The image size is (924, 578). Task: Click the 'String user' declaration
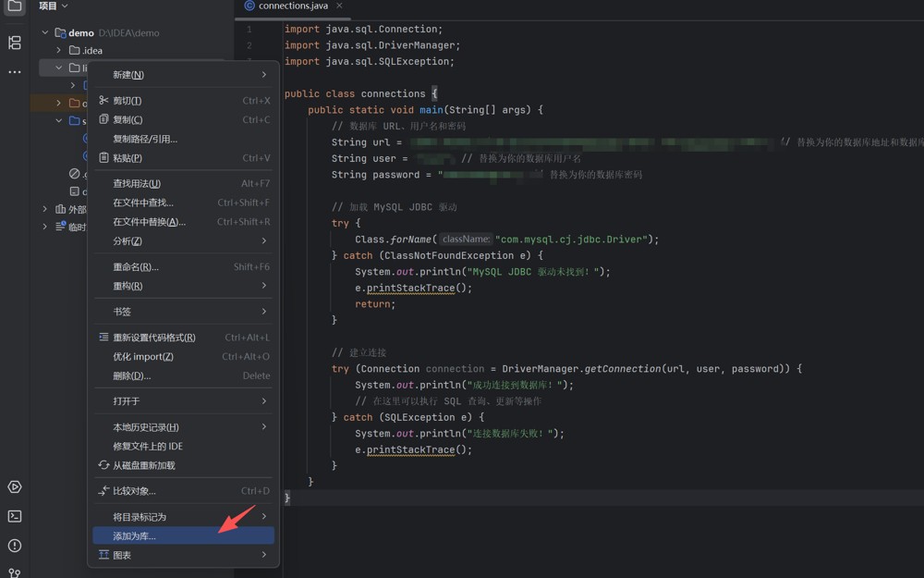pos(363,159)
